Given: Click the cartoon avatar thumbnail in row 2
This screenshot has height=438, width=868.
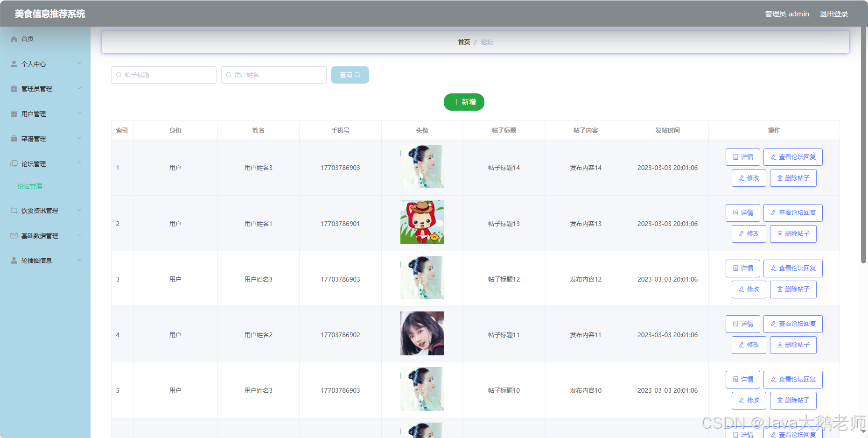Looking at the screenshot, I should [421, 222].
